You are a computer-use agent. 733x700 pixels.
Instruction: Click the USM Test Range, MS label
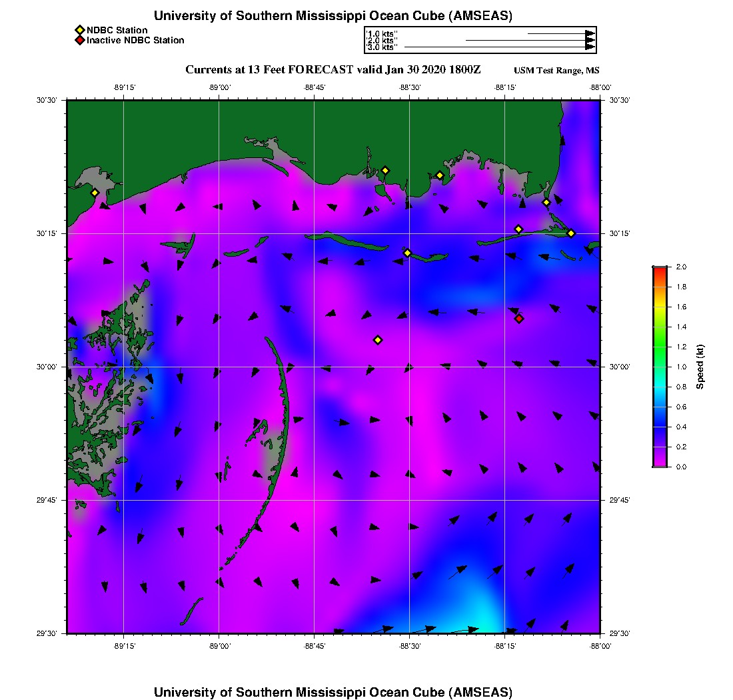tap(556, 71)
